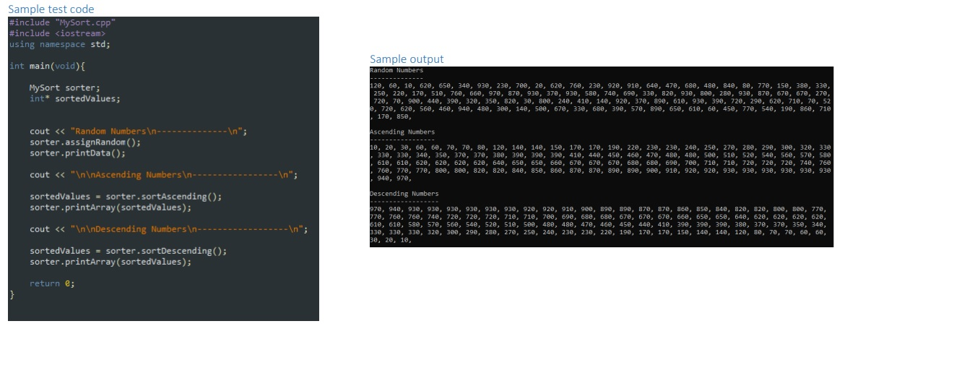Click the descending output row starting with 970
980x389 pixels.
point(598,209)
